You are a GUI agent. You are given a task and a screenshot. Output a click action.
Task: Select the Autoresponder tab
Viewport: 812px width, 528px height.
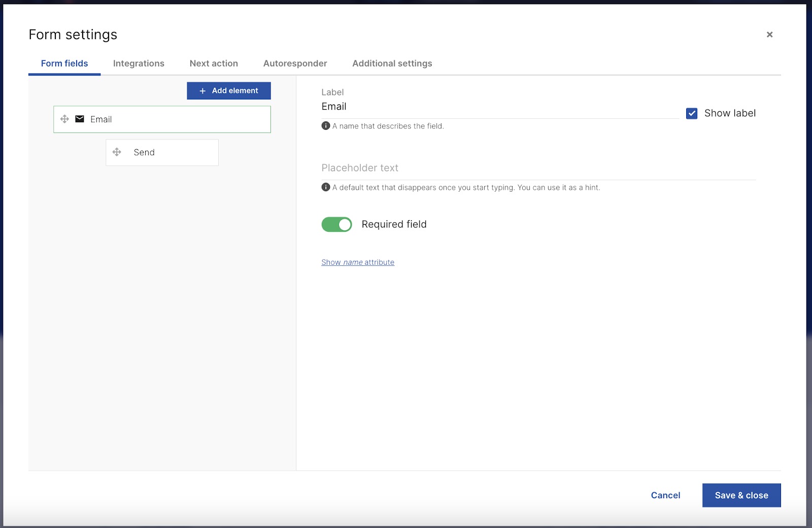click(x=294, y=63)
